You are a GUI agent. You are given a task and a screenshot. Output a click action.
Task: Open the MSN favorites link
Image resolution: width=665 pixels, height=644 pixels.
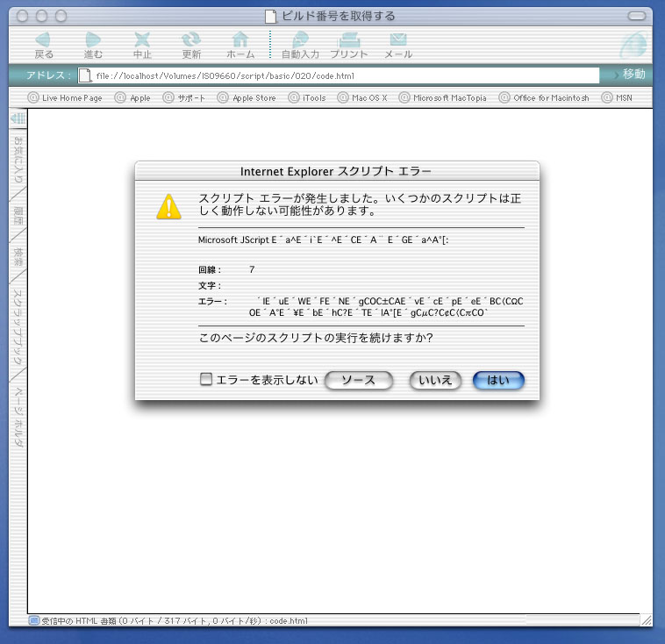click(617, 98)
